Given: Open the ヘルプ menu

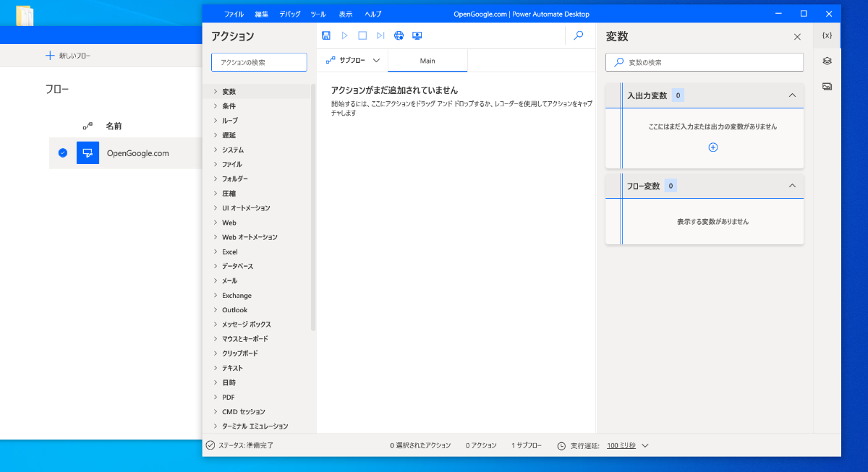Looking at the screenshot, I should [373, 14].
